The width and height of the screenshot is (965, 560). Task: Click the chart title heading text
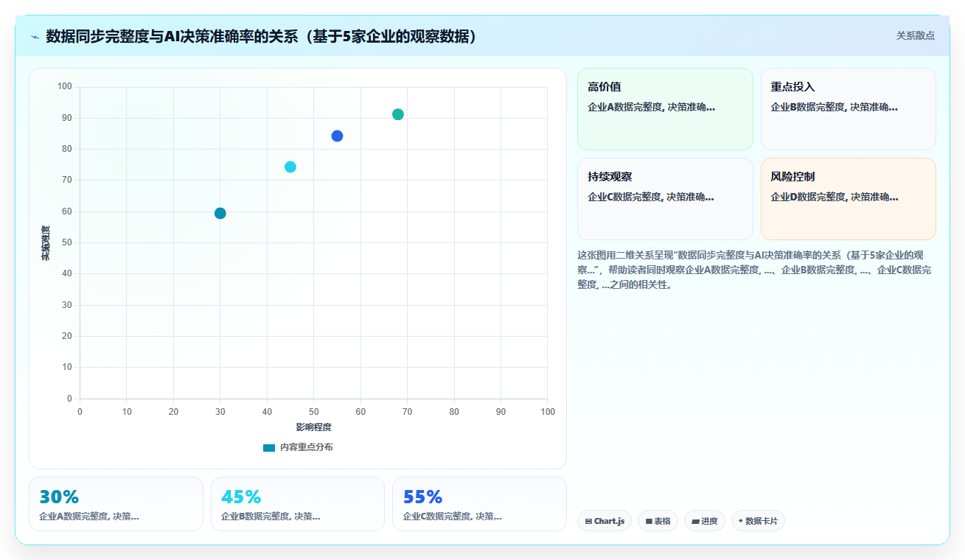(x=261, y=36)
